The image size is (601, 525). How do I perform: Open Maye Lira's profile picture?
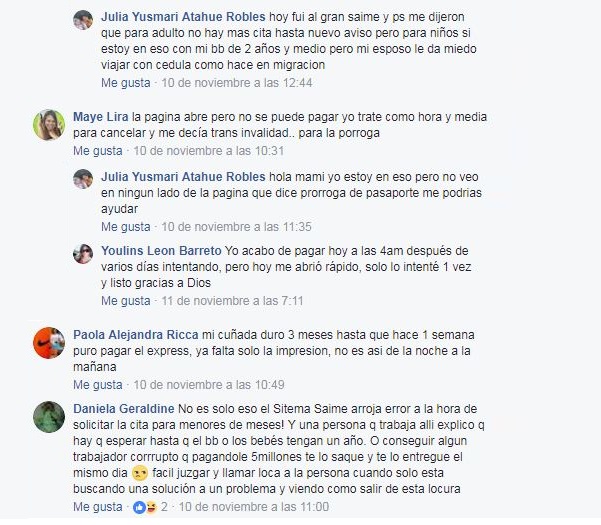pyautogui.click(x=49, y=125)
